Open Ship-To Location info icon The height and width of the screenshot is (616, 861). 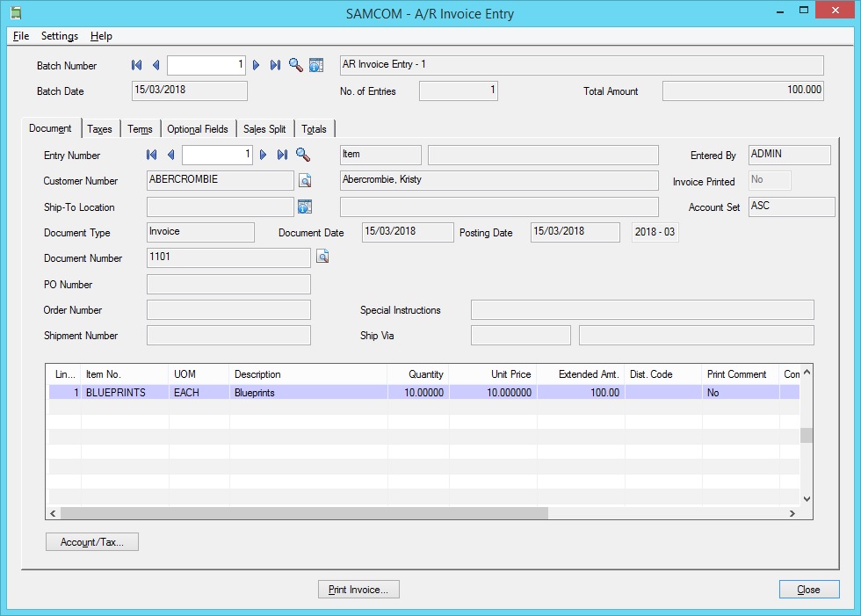(x=305, y=207)
